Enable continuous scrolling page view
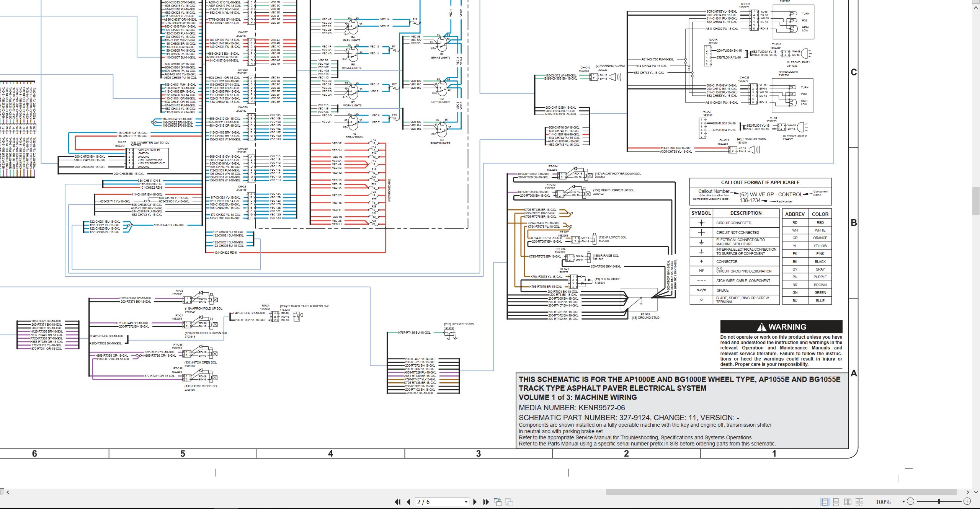Image resolution: width=980 pixels, height=509 pixels. [836, 502]
